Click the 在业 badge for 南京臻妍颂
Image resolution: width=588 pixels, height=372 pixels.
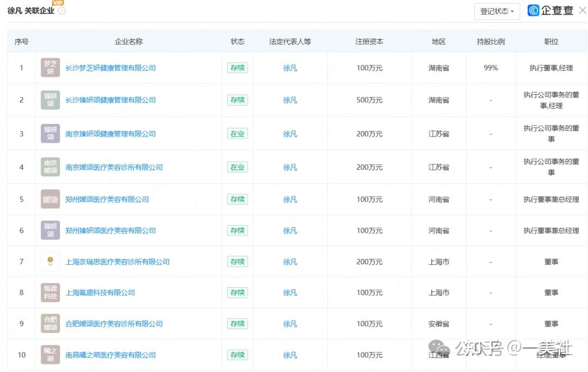(237, 133)
